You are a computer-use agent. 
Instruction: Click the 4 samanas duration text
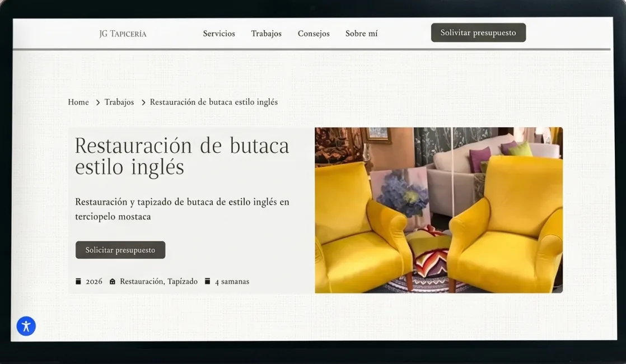click(x=232, y=281)
